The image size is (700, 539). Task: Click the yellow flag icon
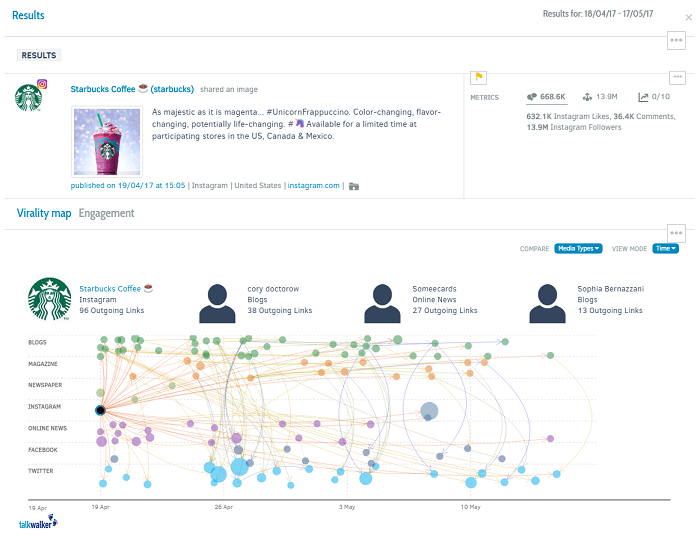pyautogui.click(x=478, y=77)
